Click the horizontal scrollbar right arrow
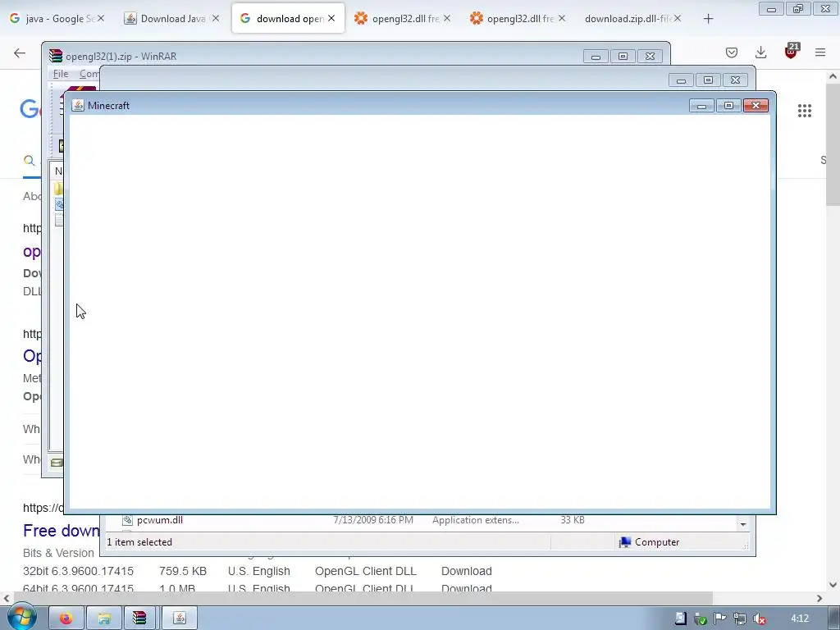This screenshot has width=840, height=630. (819, 598)
